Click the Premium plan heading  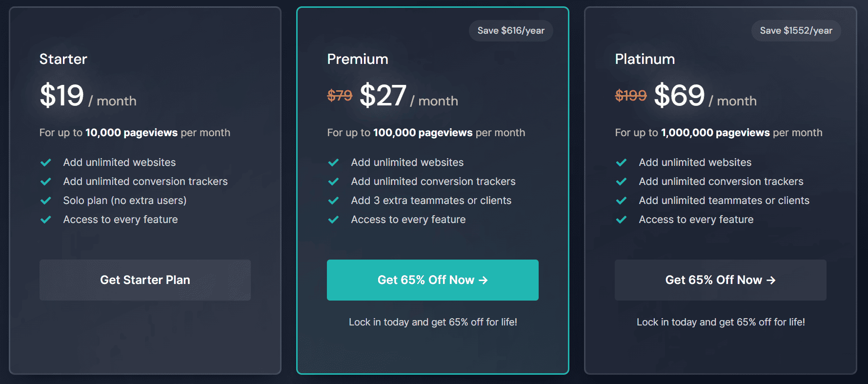(x=358, y=59)
